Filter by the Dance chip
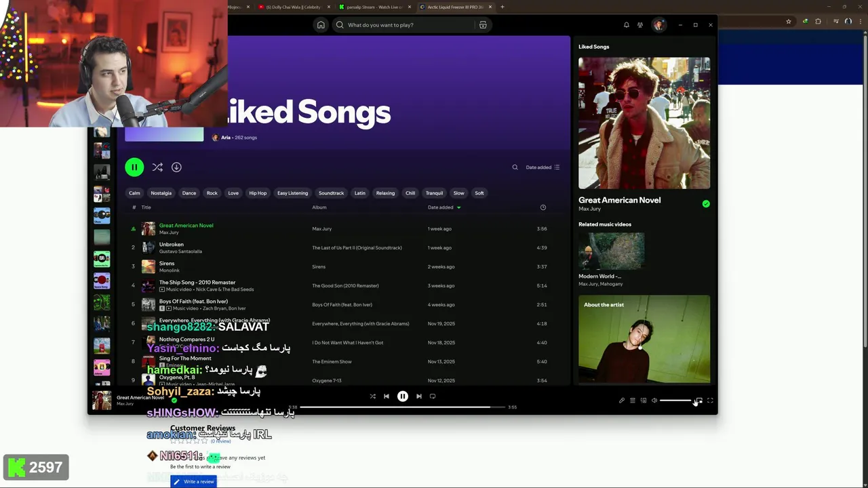This screenshot has height=488, width=868. [189, 193]
